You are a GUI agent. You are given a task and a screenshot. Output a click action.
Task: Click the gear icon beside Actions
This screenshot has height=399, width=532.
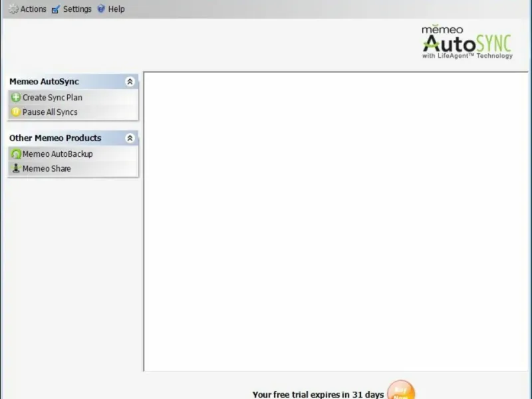13,9
